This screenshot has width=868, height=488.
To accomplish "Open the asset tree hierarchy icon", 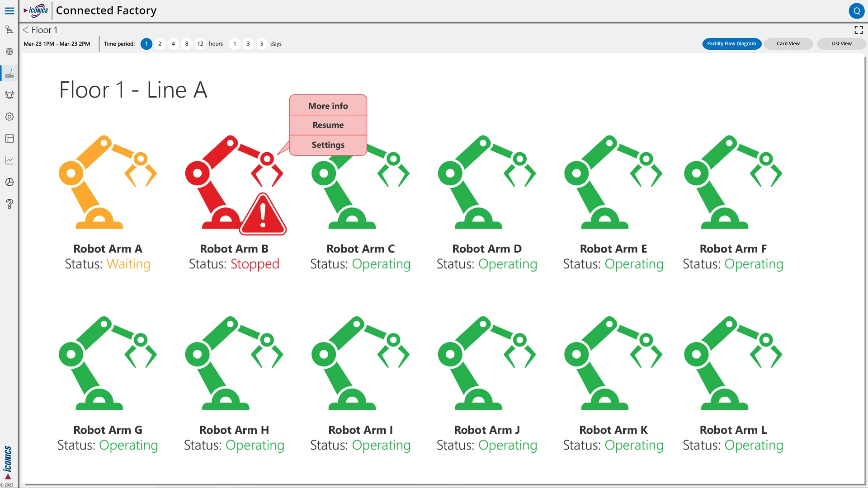I will pyautogui.click(x=9, y=30).
